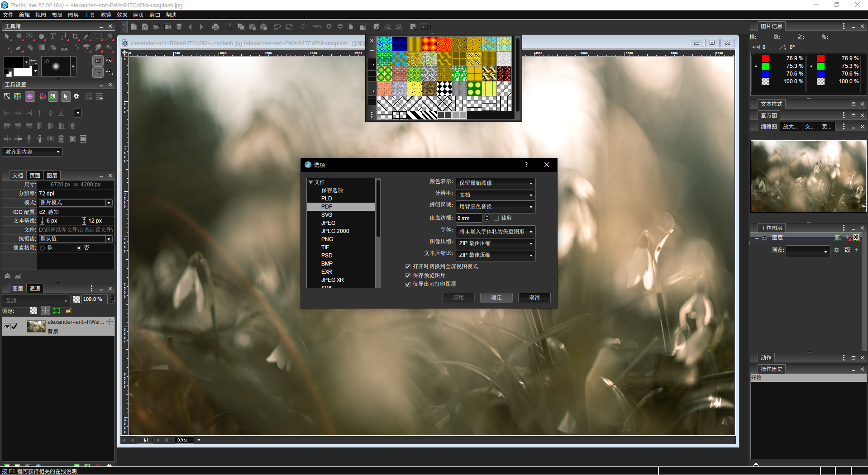Open the 图像压缩 ZIP compression dropdown
Image resolution: width=868 pixels, height=475 pixels.
[495, 243]
